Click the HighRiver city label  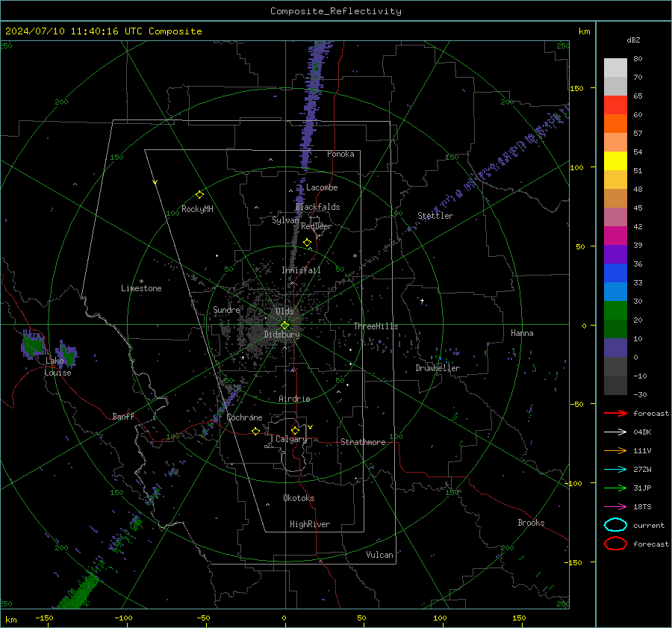click(x=310, y=524)
